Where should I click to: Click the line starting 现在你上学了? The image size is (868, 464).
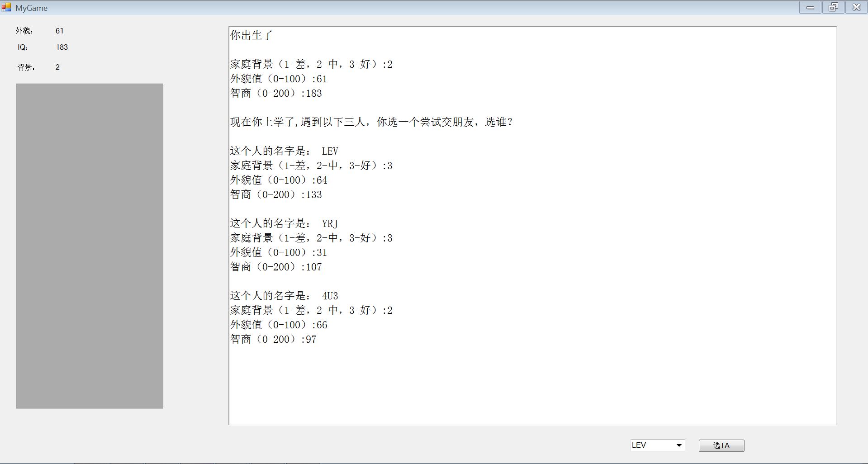[371, 122]
